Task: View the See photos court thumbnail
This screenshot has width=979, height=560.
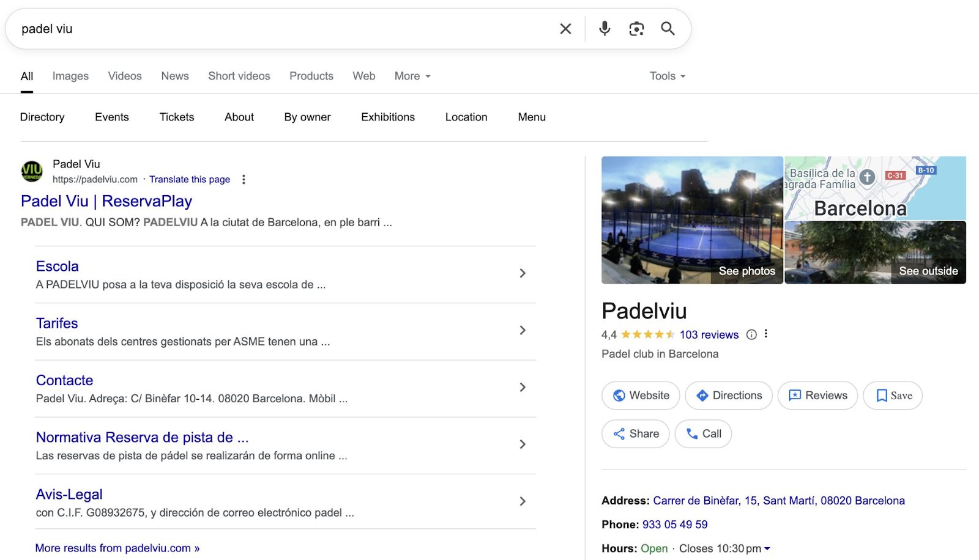Action: pos(692,220)
